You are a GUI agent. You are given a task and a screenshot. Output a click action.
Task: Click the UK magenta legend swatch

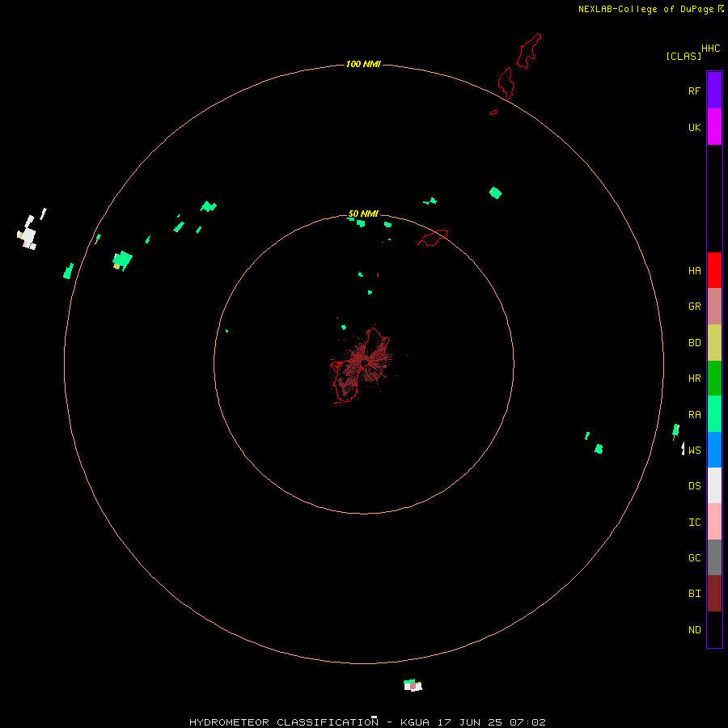point(714,127)
